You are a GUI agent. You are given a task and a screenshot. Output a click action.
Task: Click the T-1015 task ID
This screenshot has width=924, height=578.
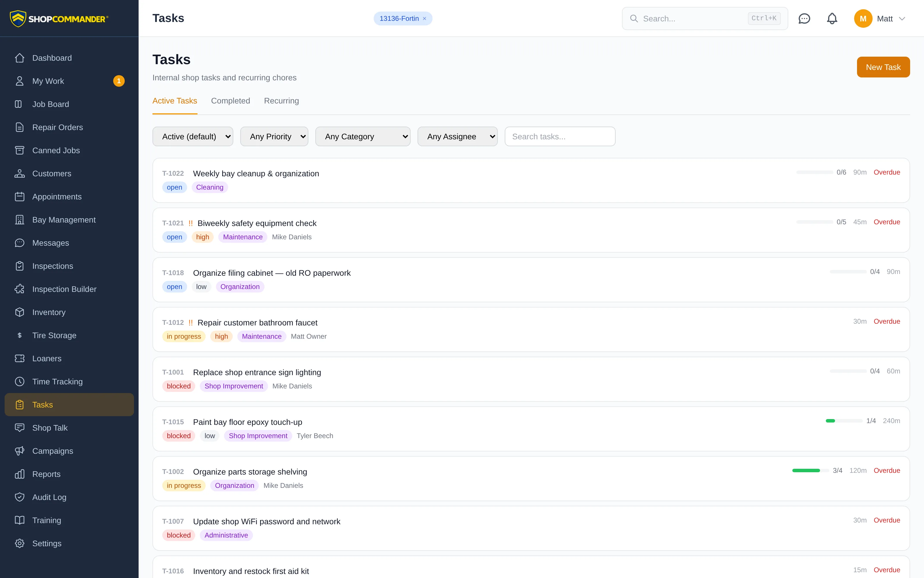[x=173, y=422]
